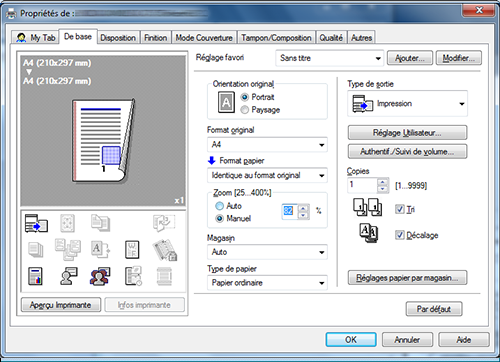Click the collated copies Tri illustration icon
Screen dimensions: 500x362
click(x=367, y=208)
